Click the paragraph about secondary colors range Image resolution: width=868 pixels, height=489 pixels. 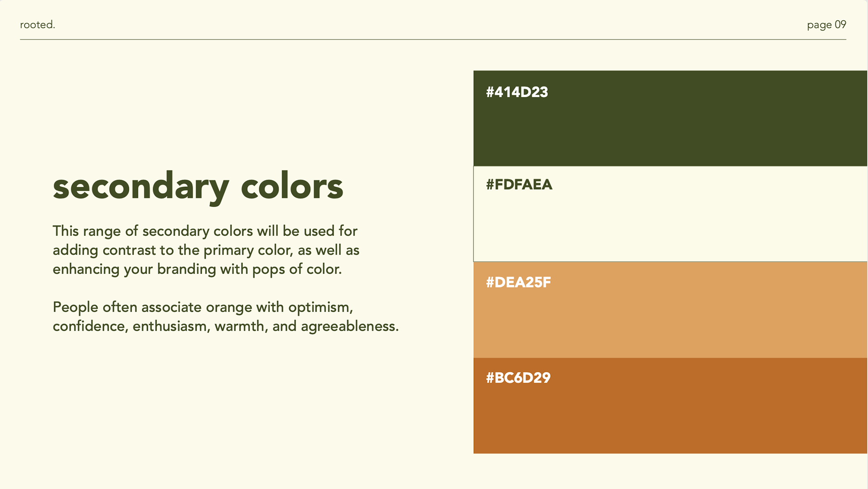pos(206,250)
